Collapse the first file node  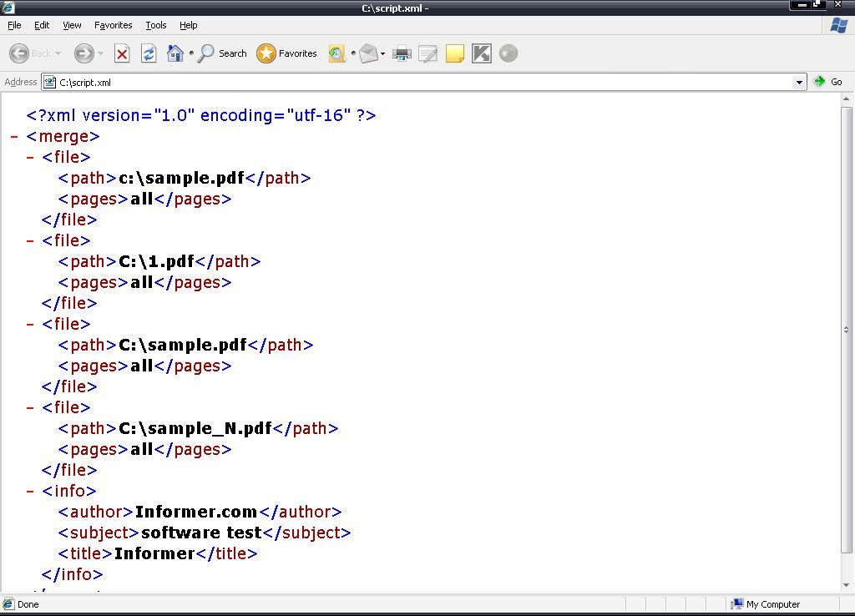(31, 158)
